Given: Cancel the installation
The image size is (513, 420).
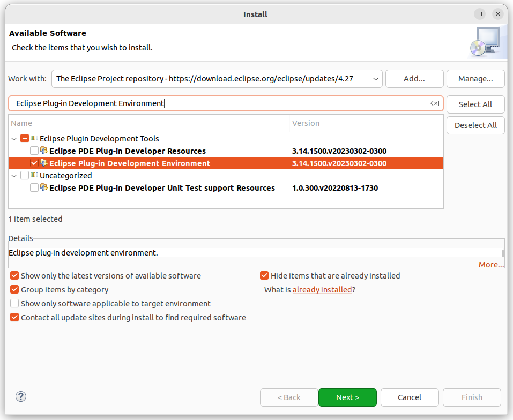Looking at the screenshot, I should tap(410, 397).
